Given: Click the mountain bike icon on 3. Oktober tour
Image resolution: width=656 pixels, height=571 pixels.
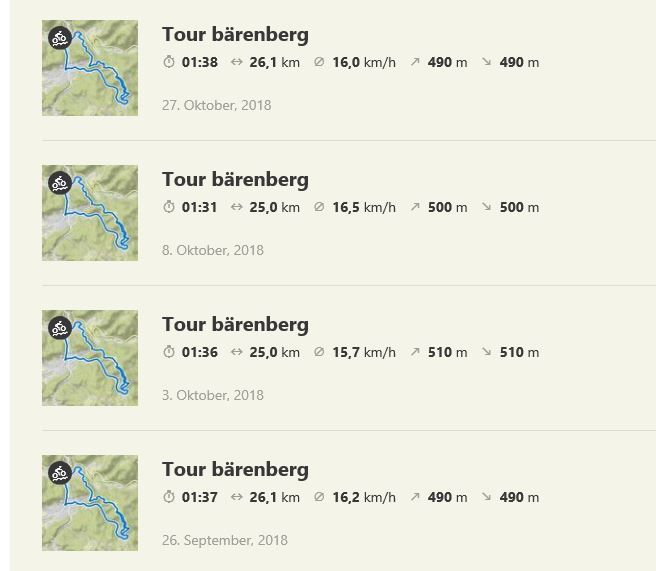Looking at the screenshot, I should click(60, 328).
